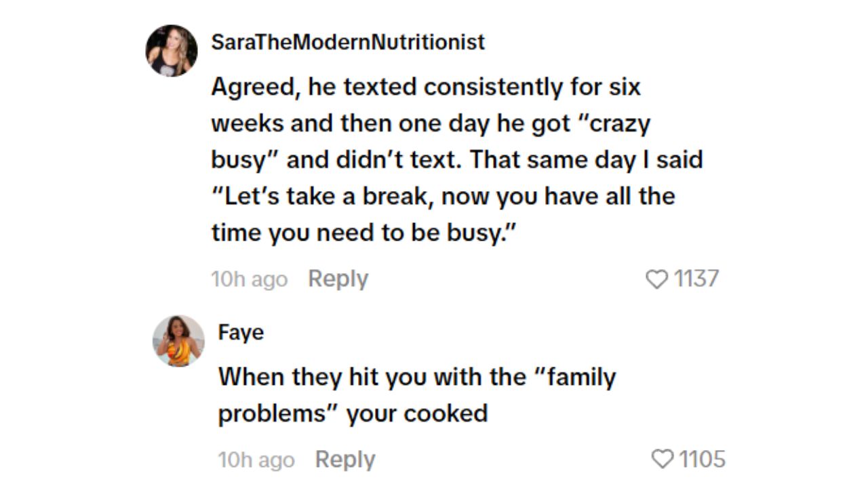
Task: Click the 1105 like count
Action: (x=703, y=460)
